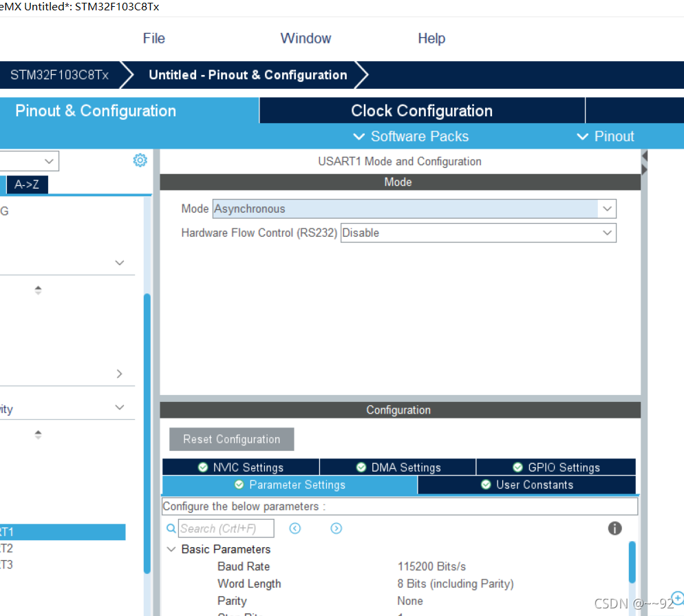Click the User Constants green check icon
The height and width of the screenshot is (616, 684).
(486, 485)
